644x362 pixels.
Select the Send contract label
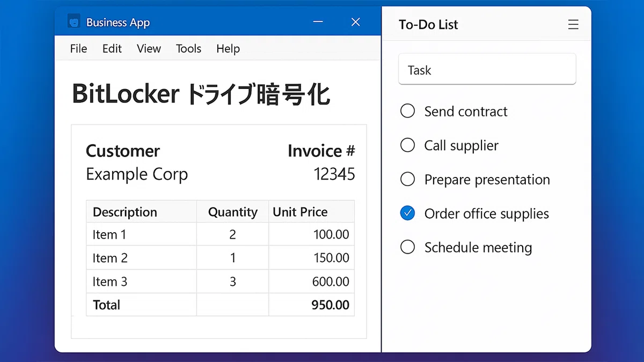(466, 112)
